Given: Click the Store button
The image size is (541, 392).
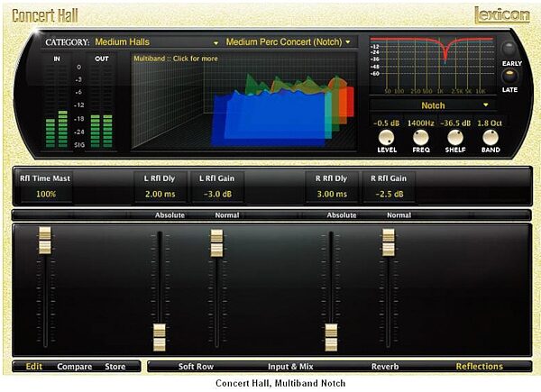Looking at the screenshot, I should (115, 366).
